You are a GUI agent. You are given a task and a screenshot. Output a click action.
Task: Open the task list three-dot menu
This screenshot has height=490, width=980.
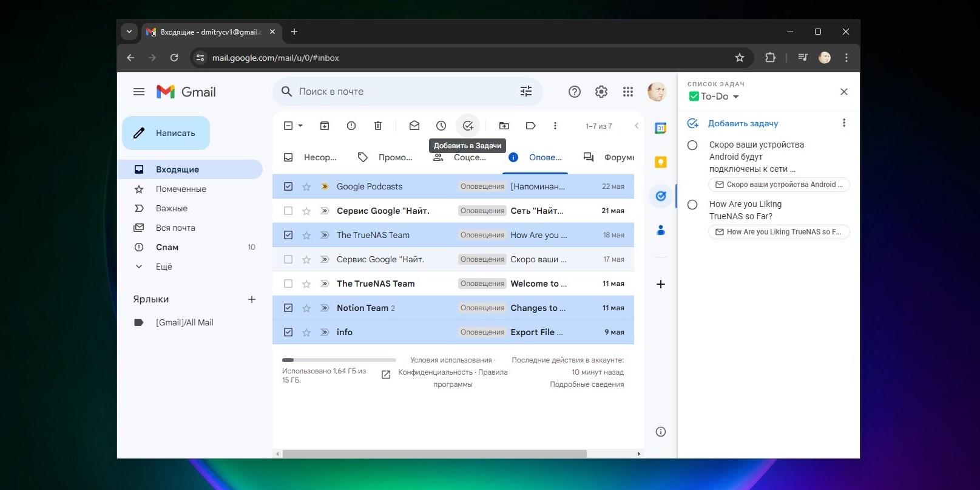pos(843,123)
